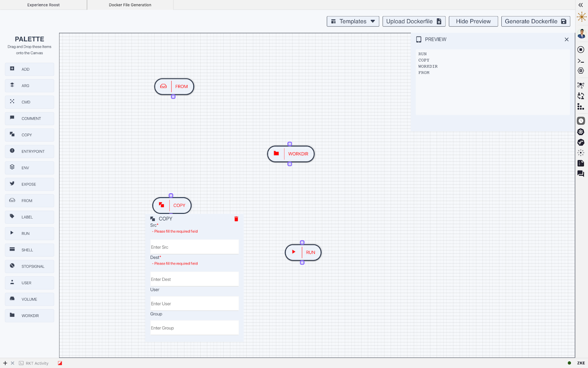Pick the EXPOSE item in palette
This screenshot has height=368, width=588.
coord(29,184)
